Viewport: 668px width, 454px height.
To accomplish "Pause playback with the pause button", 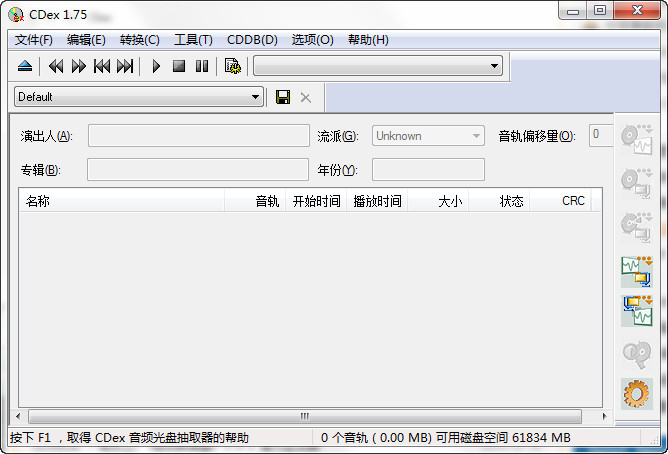I will 202,66.
